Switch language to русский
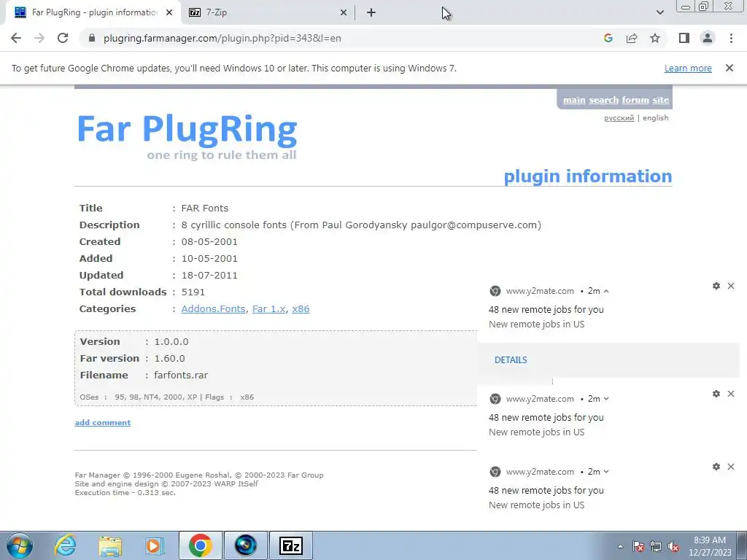This screenshot has width=747, height=560. point(619,118)
